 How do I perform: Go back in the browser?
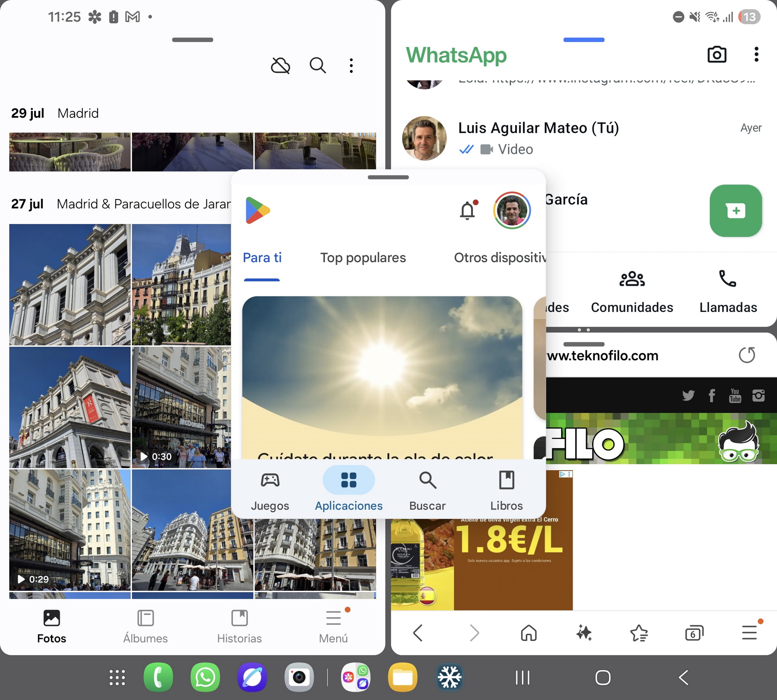pyautogui.click(x=418, y=633)
